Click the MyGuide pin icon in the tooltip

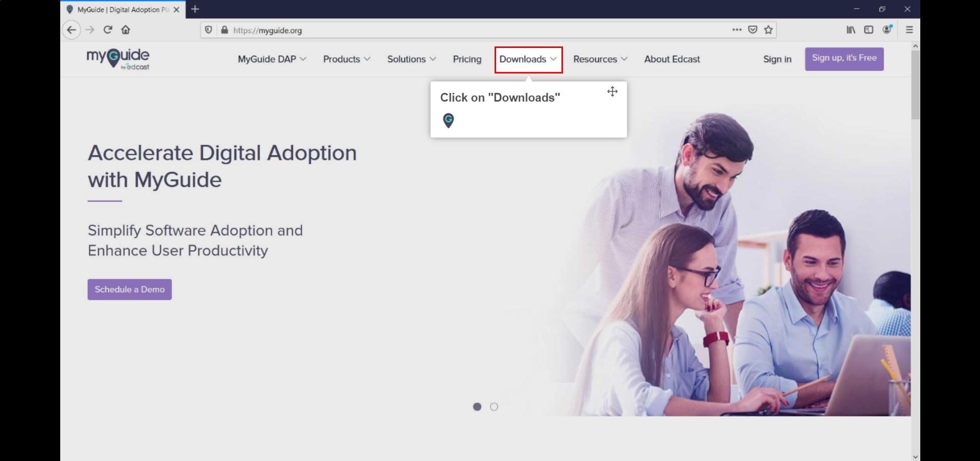click(448, 120)
